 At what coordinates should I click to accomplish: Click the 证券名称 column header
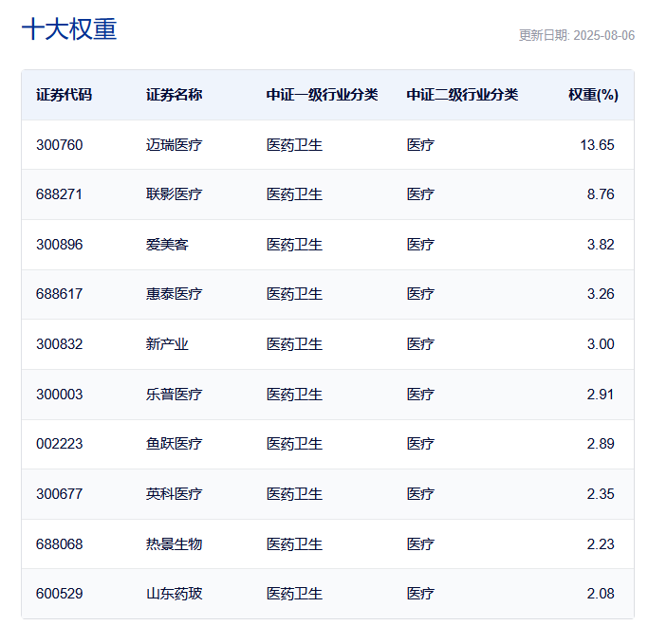pos(174,95)
